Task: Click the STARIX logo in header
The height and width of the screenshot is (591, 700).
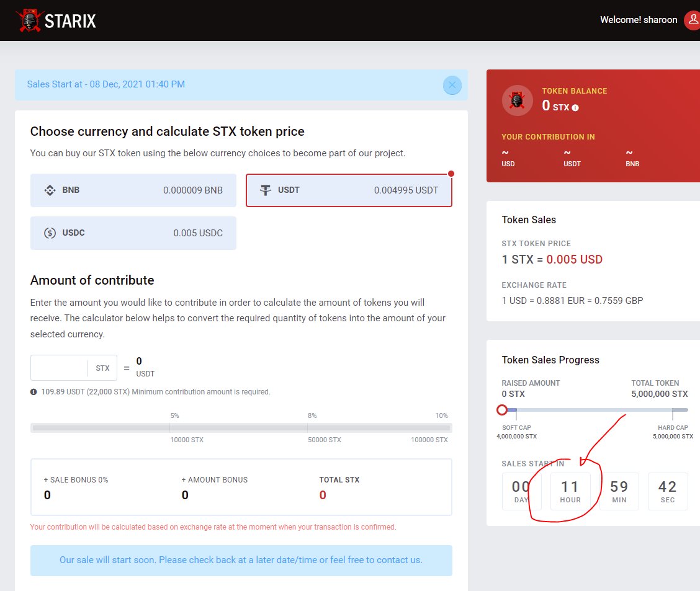Action: point(56,20)
